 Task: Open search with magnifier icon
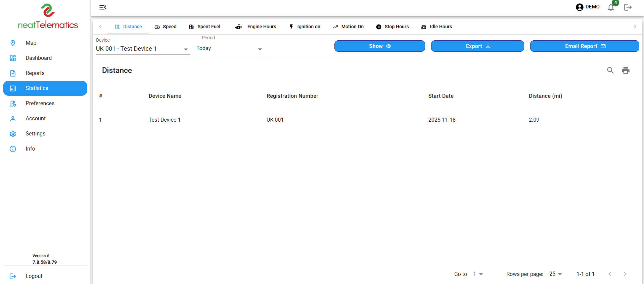pos(610,70)
